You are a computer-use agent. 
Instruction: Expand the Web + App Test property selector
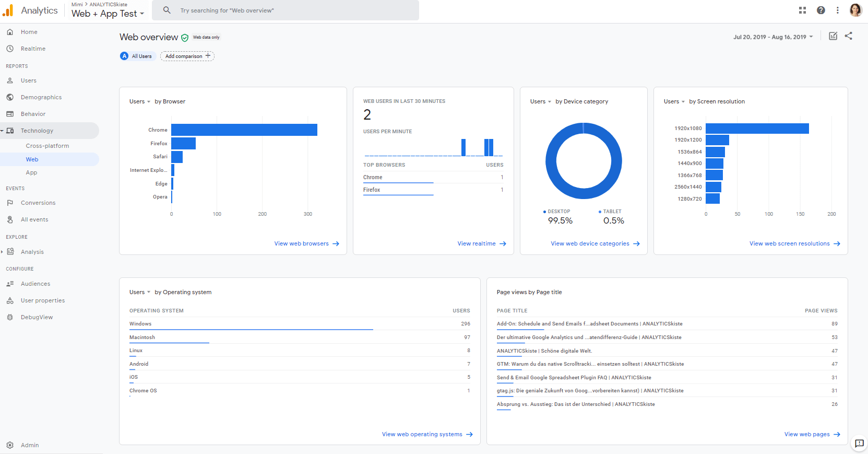pos(108,14)
